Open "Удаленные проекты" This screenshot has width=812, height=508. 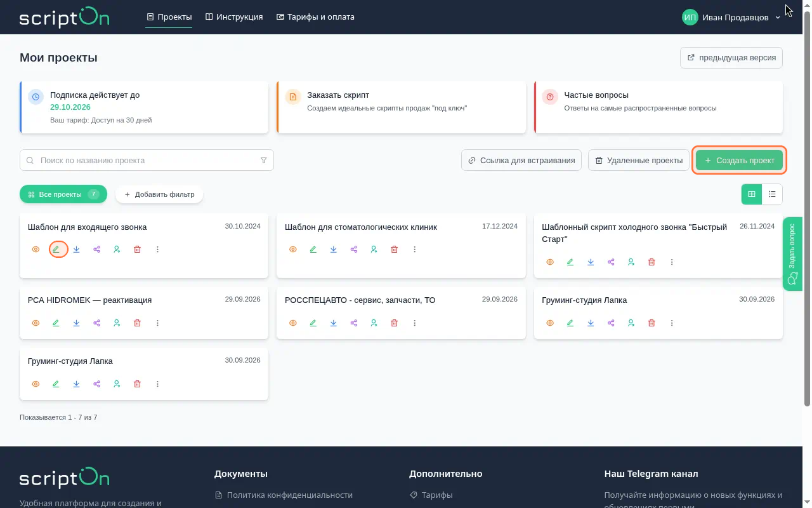tap(639, 161)
